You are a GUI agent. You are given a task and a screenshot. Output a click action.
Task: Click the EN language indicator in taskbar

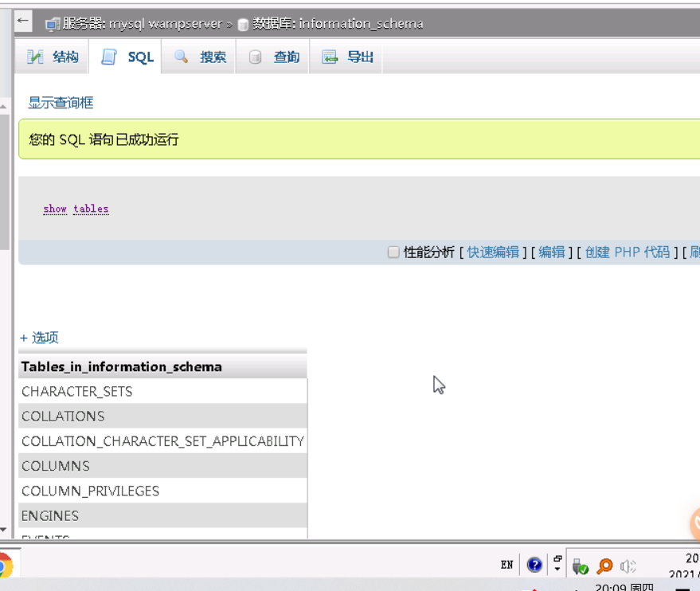pyautogui.click(x=506, y=565)
